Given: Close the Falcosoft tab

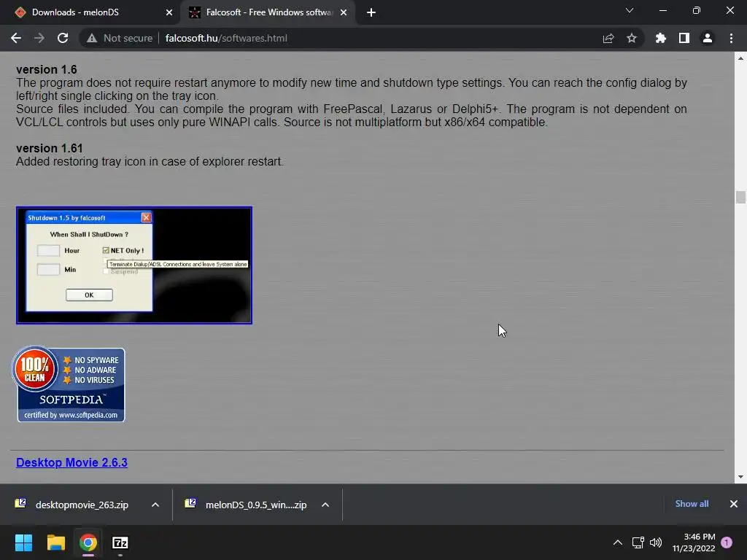Looking at the screenshot, I should tap(344, 13).
